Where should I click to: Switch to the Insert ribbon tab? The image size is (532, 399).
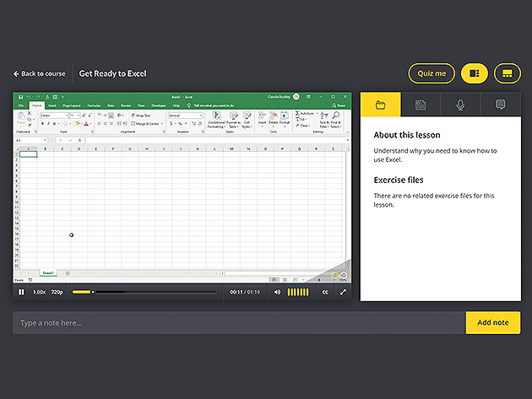tap(52, 105)
